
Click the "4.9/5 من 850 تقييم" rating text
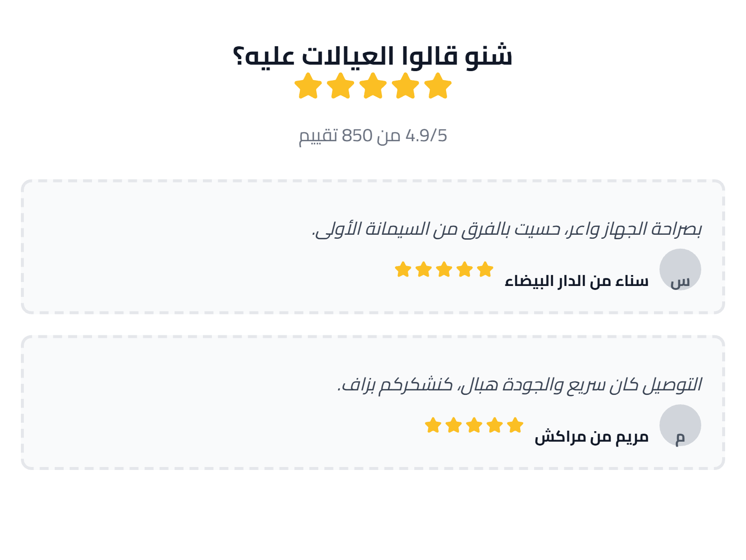click(373, 135)
